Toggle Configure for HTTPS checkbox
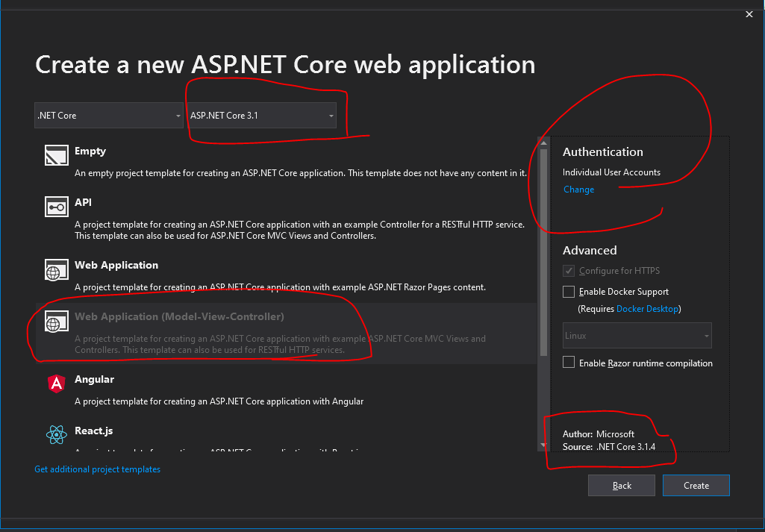This screenshot has height=532, width=765. [569, 271]
